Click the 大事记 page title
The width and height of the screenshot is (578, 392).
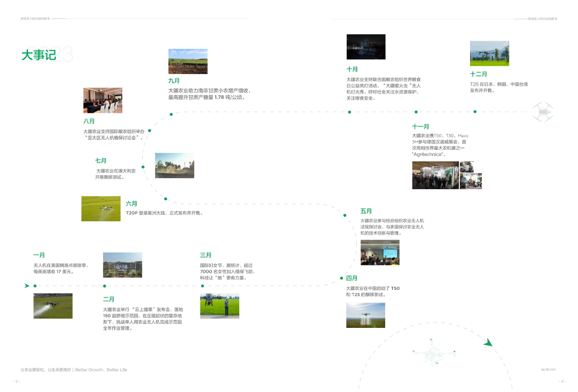click(x=39, y=55)
